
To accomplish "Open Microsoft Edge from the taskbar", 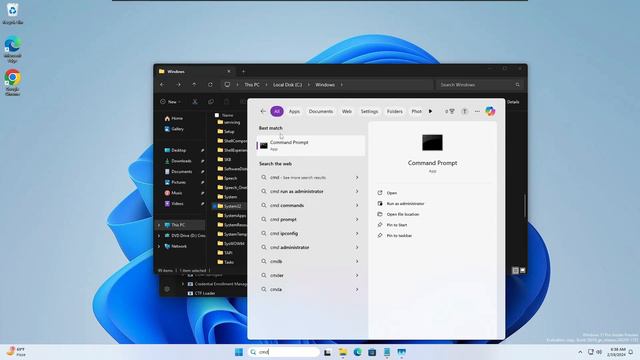I will [358, 352].
